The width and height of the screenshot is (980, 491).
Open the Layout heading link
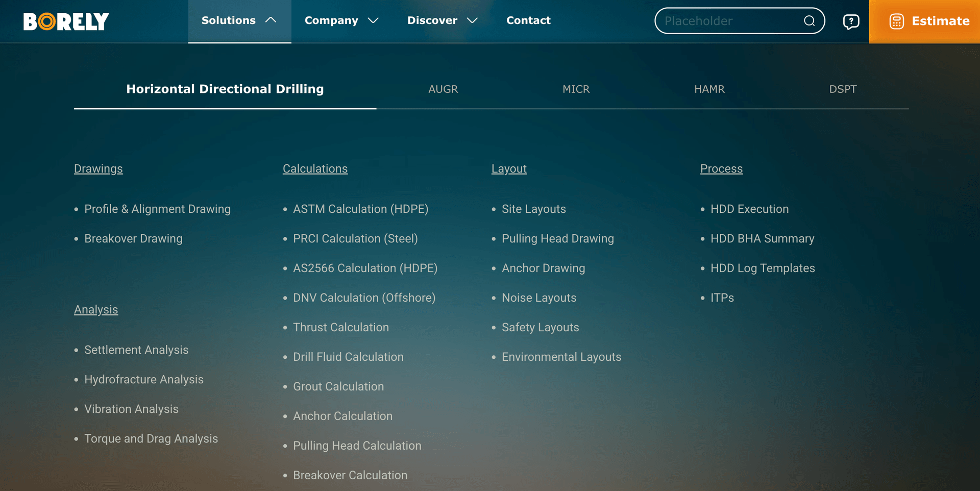coord(509,169)
